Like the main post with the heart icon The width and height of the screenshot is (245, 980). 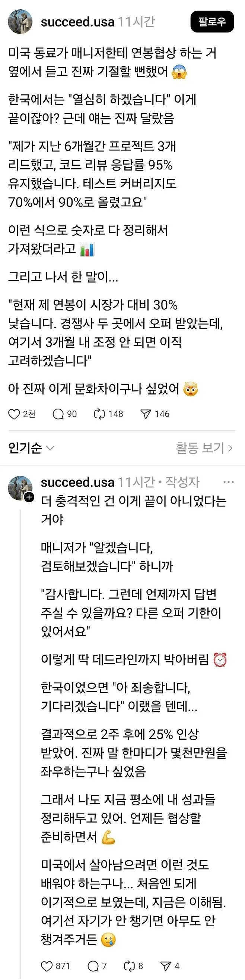15,414
